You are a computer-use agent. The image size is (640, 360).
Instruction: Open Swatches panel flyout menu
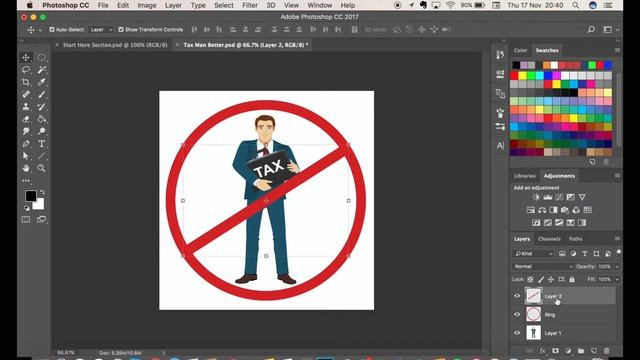coord(617,50)
